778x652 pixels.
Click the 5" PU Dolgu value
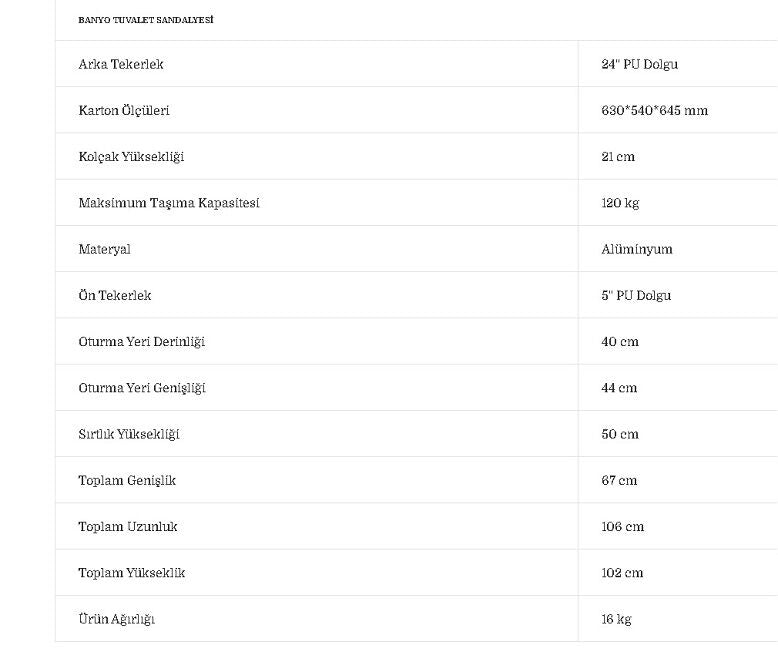[636, 296]
